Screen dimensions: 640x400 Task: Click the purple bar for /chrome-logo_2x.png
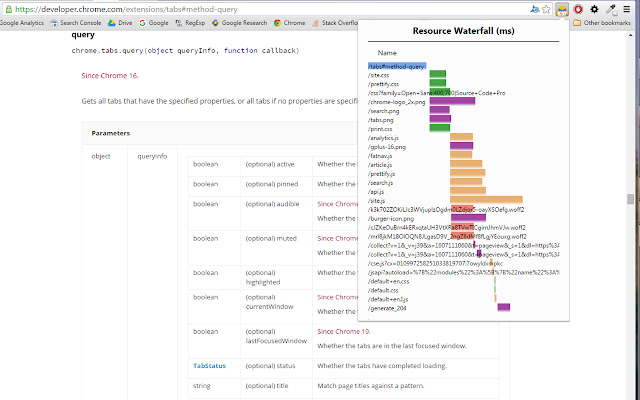(452, 101)
